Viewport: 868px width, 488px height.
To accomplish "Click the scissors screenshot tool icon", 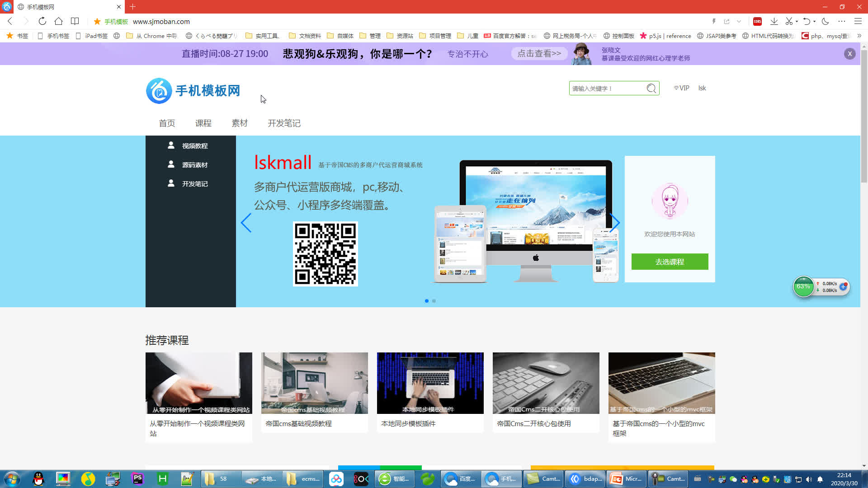I will coord(789,21).
